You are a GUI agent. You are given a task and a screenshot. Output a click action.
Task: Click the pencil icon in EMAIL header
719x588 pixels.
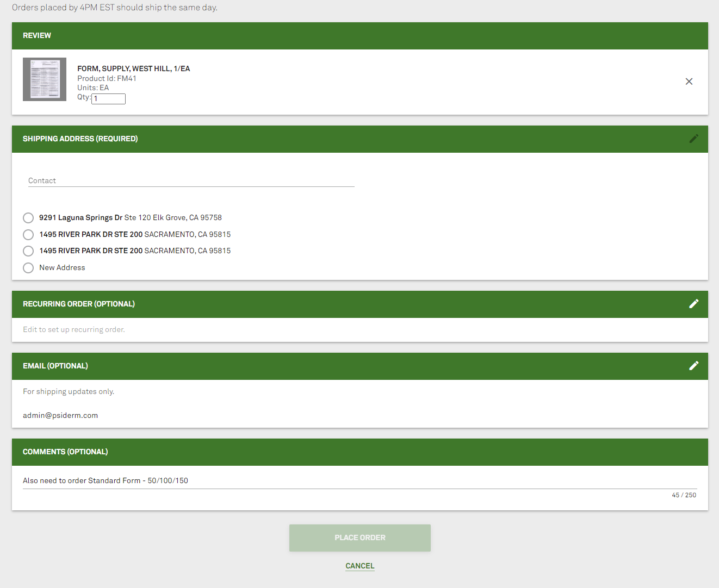click(x=694, y=365)
